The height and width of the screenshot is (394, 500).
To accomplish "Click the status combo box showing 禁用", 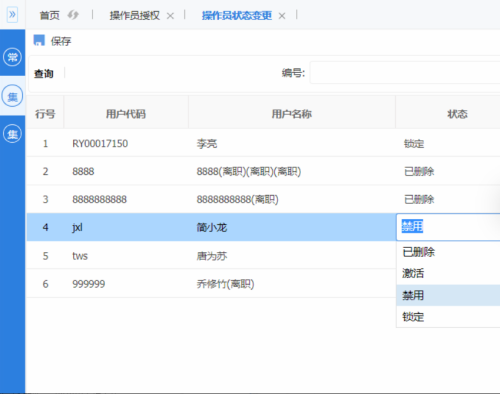I will pos(448,227).
